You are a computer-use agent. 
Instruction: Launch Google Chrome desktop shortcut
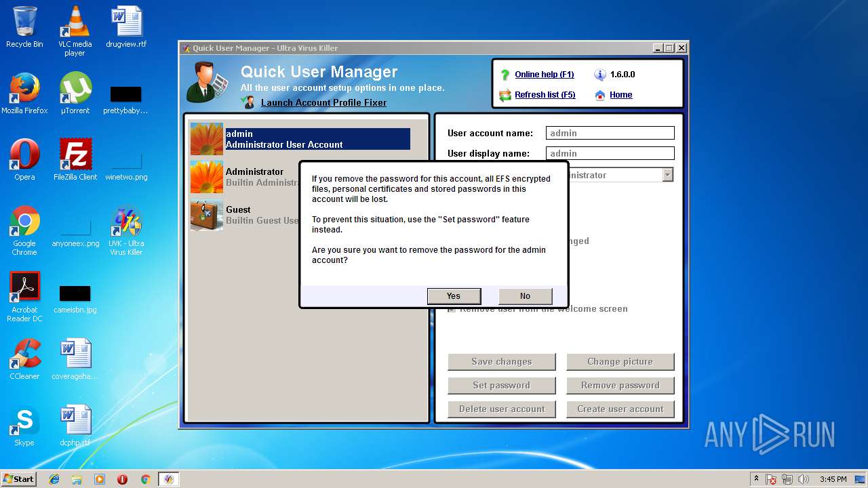[24, 230]
